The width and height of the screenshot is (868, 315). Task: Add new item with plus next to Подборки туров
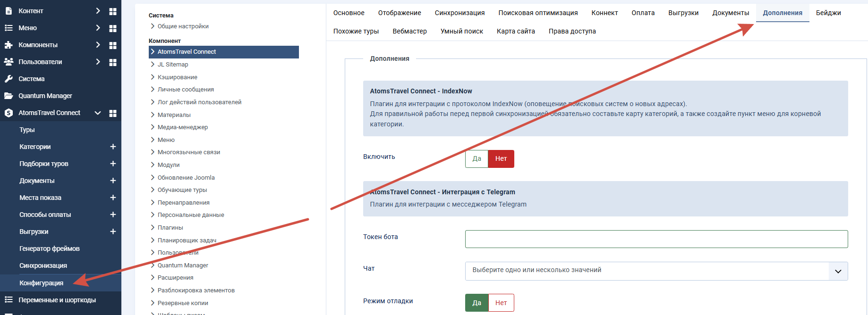point(113,164)
